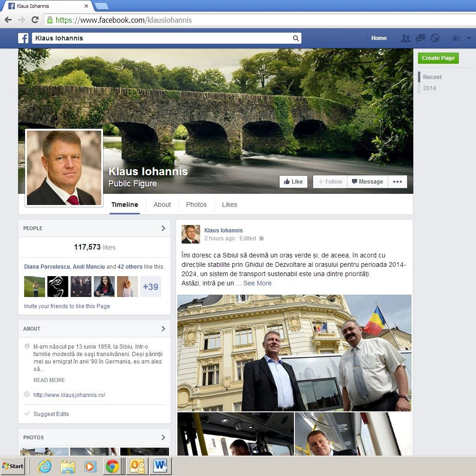Open the account dropdown arrow in header

coord(469,38)
